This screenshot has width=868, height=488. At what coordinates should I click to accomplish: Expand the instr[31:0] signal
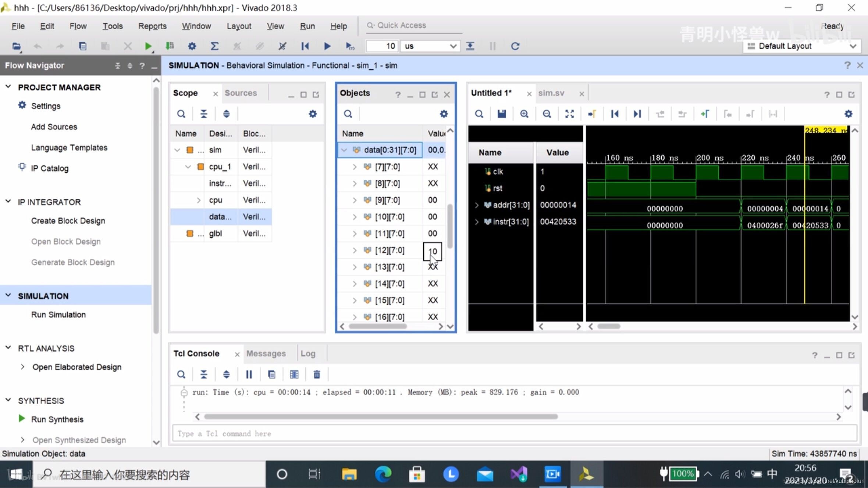[477, 222]
